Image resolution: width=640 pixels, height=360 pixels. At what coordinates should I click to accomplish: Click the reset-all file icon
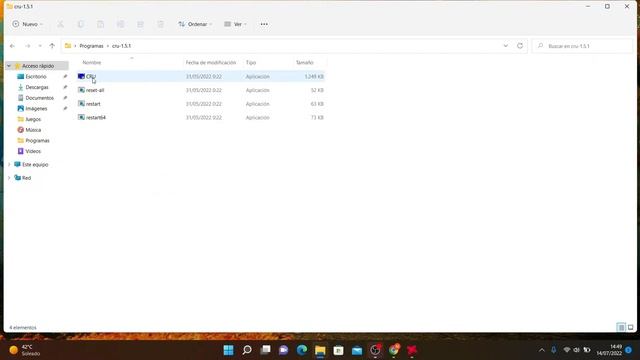point(81,90)
